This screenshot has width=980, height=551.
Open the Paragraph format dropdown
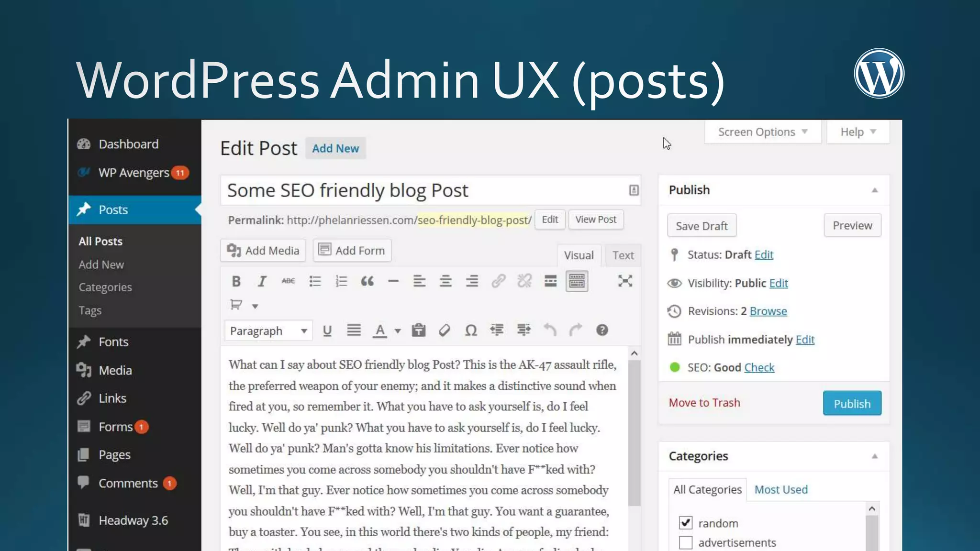point(268,331)
